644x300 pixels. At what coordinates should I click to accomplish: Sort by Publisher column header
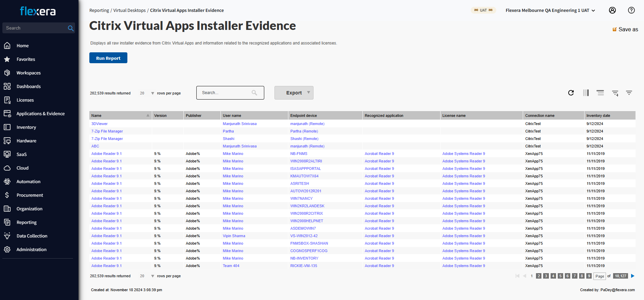pyautogui.click(x=202, y=116)
